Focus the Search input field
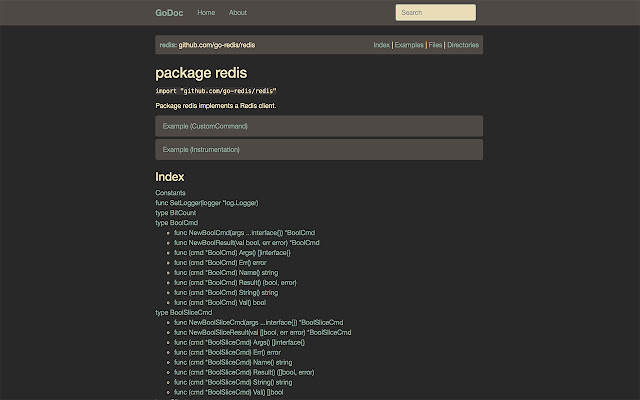Screen dimensions: 640x400 pos(436,13)
